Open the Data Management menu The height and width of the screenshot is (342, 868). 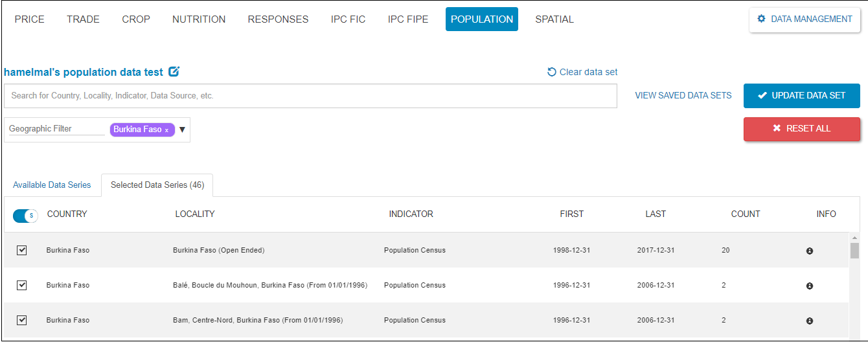click(x=805, y=19)
